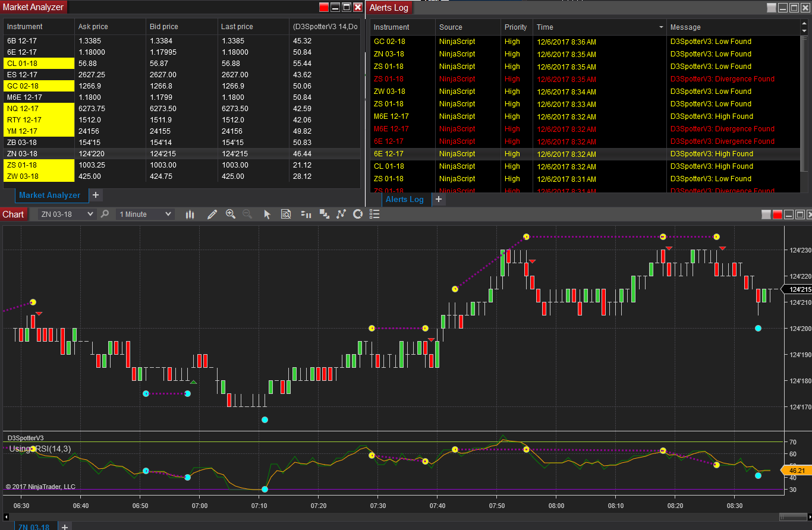
Task: Click the cyan RSI marker at 07:11
Action: tap(265, 489)
